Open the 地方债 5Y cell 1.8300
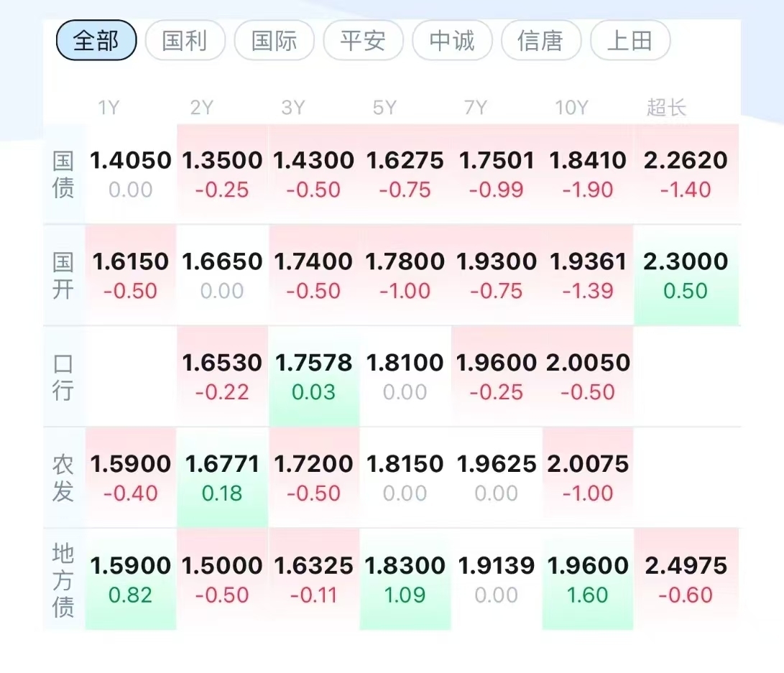The height and width of the screenshot is (673, 784). (405, 579)
